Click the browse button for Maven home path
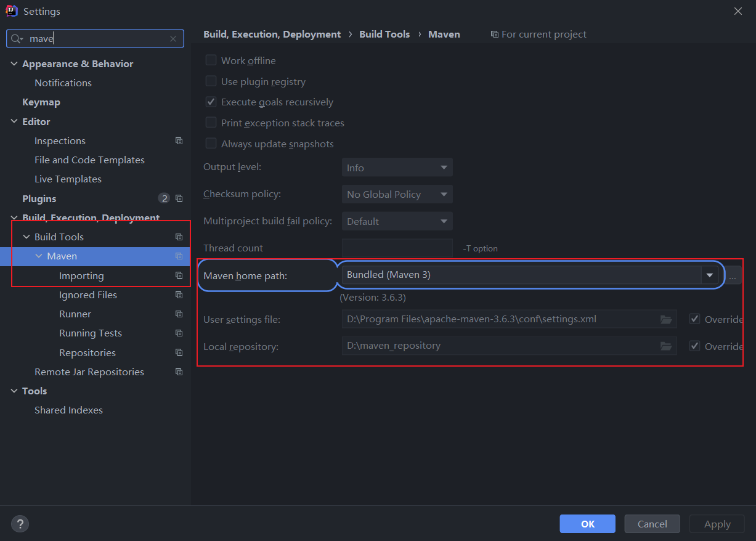This screenshot has width=756, height=541. (733, 275)
